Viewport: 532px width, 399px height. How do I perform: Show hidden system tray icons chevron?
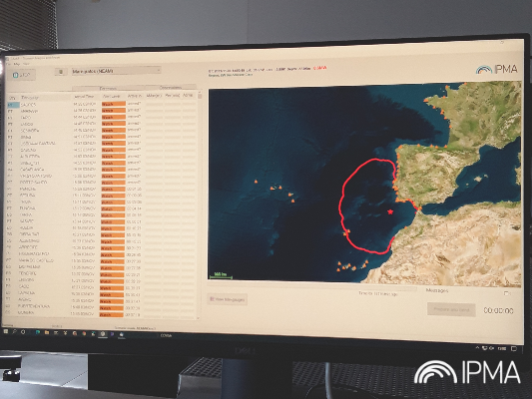[x=477, y=348]
